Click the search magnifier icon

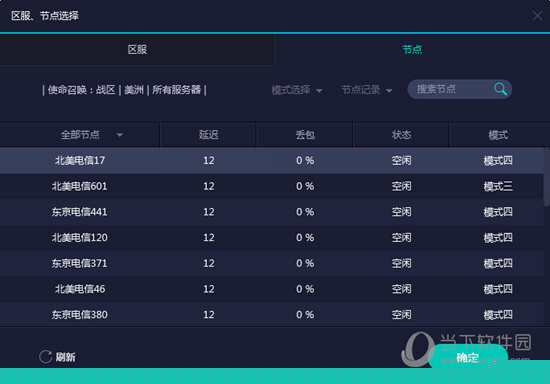[x=500, y=89]
